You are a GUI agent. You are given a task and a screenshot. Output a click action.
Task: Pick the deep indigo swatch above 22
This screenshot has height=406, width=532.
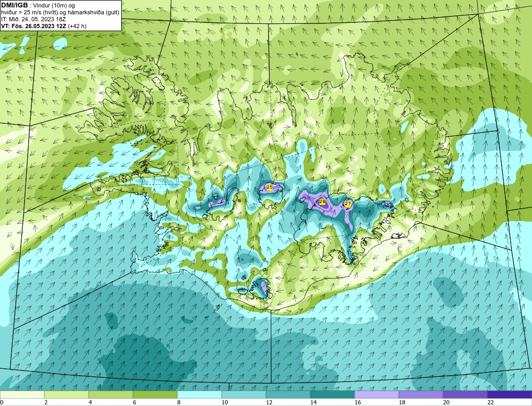coord(510,395)
